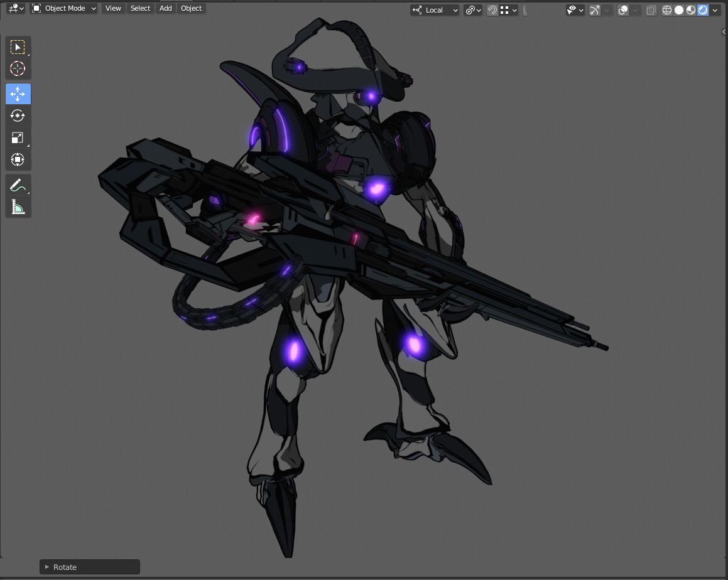Choose the Annotate tool
Image resolution: width=728 pixels, height=580 pixels.
click(18, 185)
